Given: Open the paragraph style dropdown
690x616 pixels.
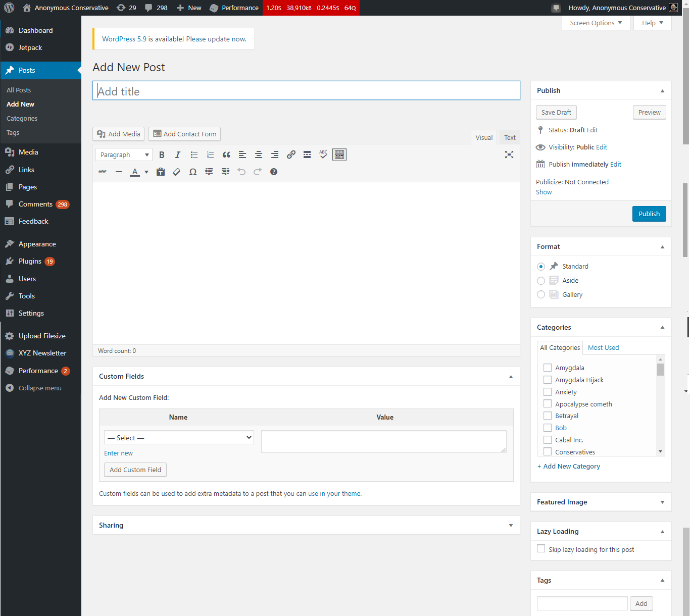Looking at the screenshot, I should point(123,155).
